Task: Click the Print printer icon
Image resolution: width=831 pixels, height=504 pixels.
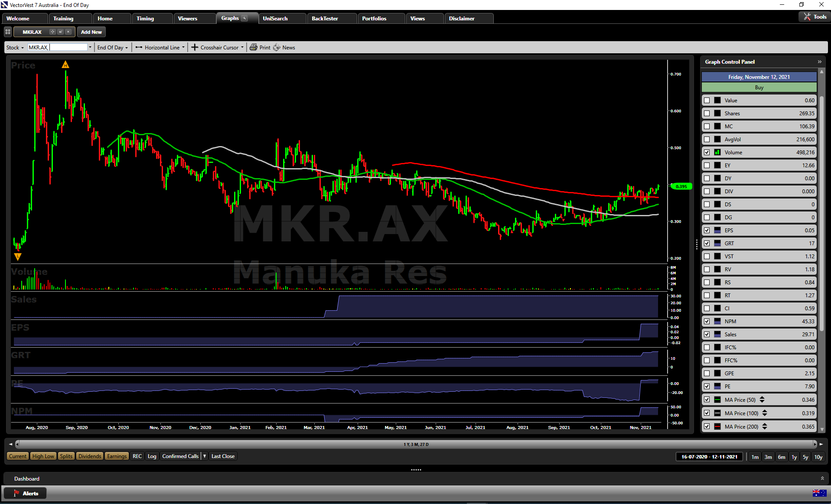Action: pyautogui.click(x=254, y=48)
